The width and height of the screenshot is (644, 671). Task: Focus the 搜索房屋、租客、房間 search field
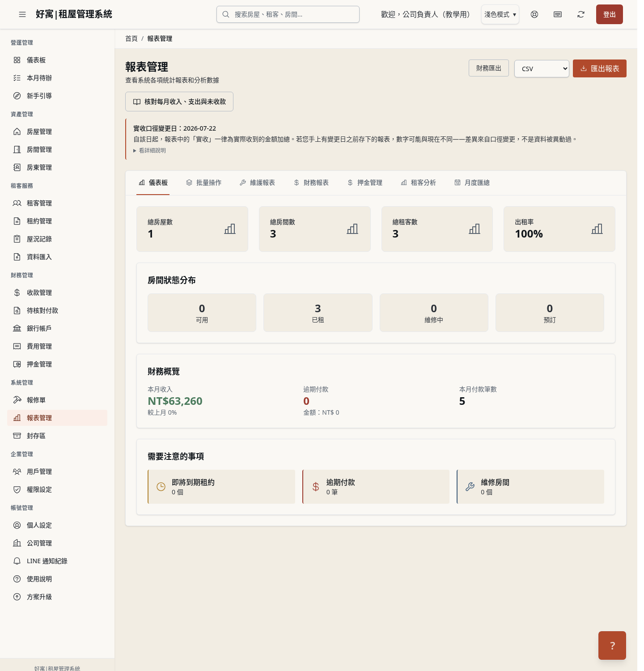tap(288, 14)
